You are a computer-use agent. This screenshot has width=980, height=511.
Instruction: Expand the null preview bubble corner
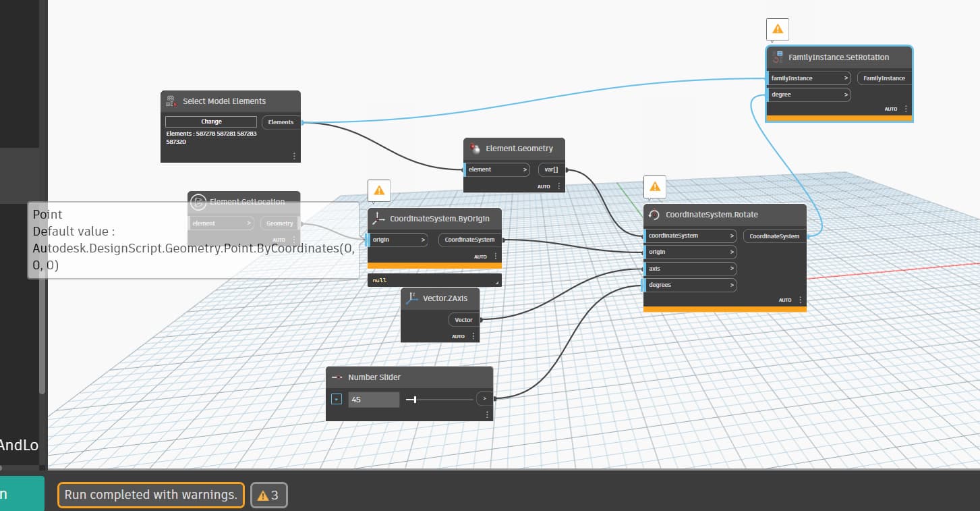click(498, 281)
